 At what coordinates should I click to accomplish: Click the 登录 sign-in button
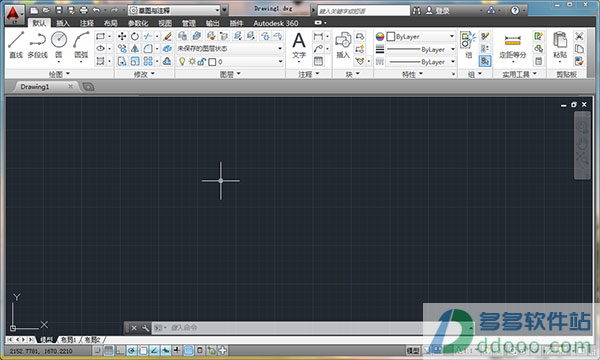click(438, 11)
